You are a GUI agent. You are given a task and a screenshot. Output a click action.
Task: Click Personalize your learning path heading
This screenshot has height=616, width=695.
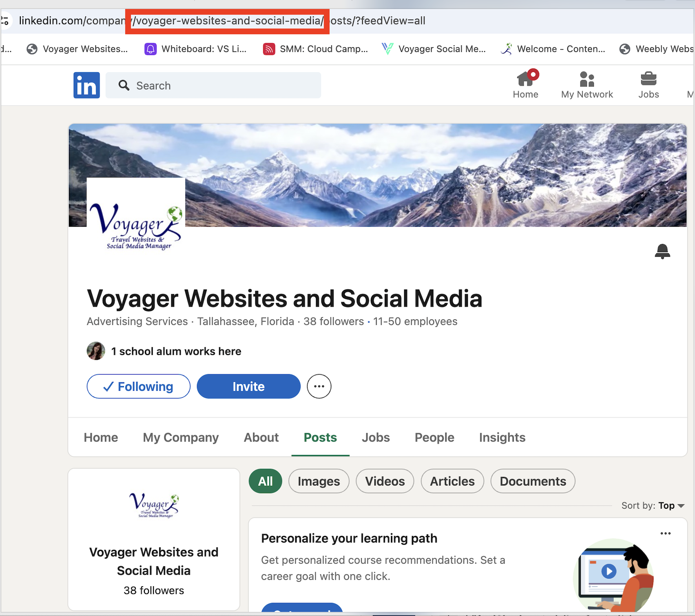(x=349, y=538)
